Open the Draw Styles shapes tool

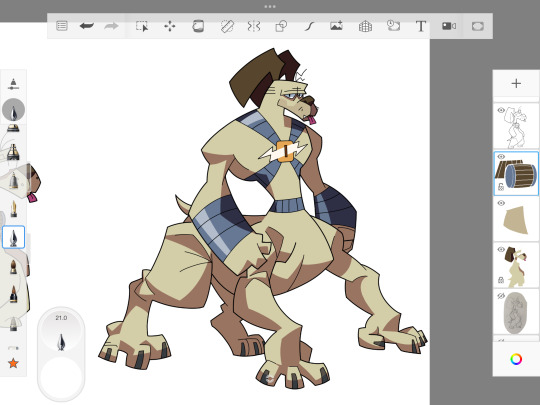(281, 26)
